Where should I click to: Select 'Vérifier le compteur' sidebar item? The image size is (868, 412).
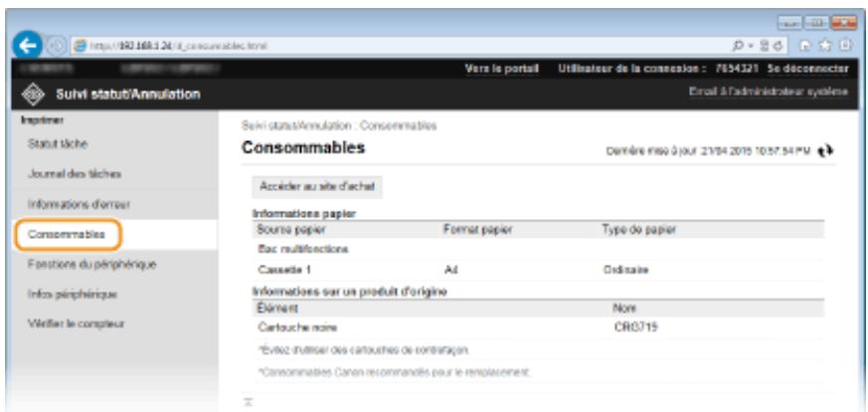pyautogui.click(x=76, y=323)
